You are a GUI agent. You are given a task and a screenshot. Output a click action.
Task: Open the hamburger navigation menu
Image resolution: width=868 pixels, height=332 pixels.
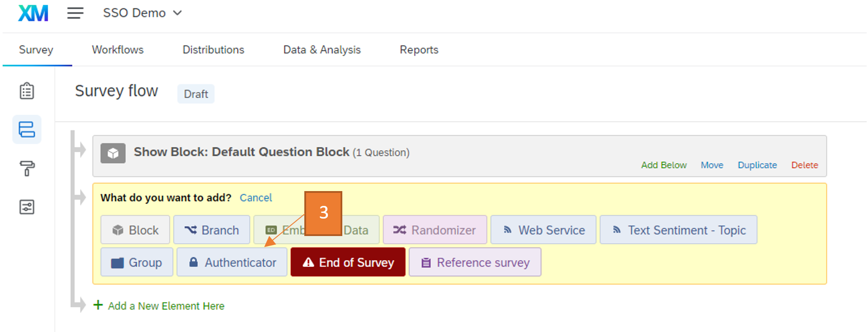75,13
